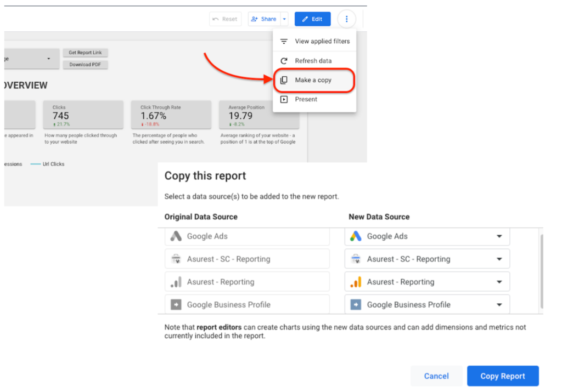Click the View applied filters icon
The width and height of the screenshot is (562, 392).
pos(284,41)
